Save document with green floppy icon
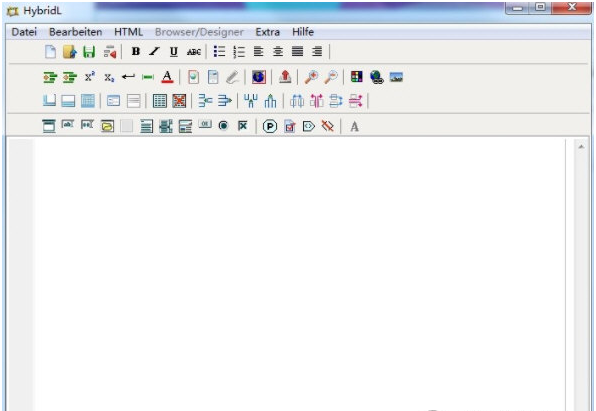 [x=89, y=51]
